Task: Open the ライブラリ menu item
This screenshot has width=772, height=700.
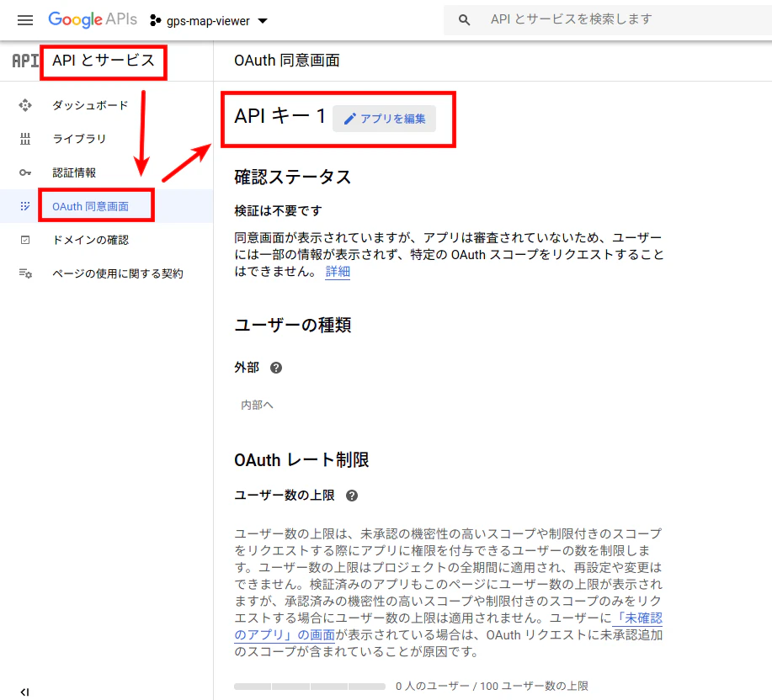Action: click(79, 139)
